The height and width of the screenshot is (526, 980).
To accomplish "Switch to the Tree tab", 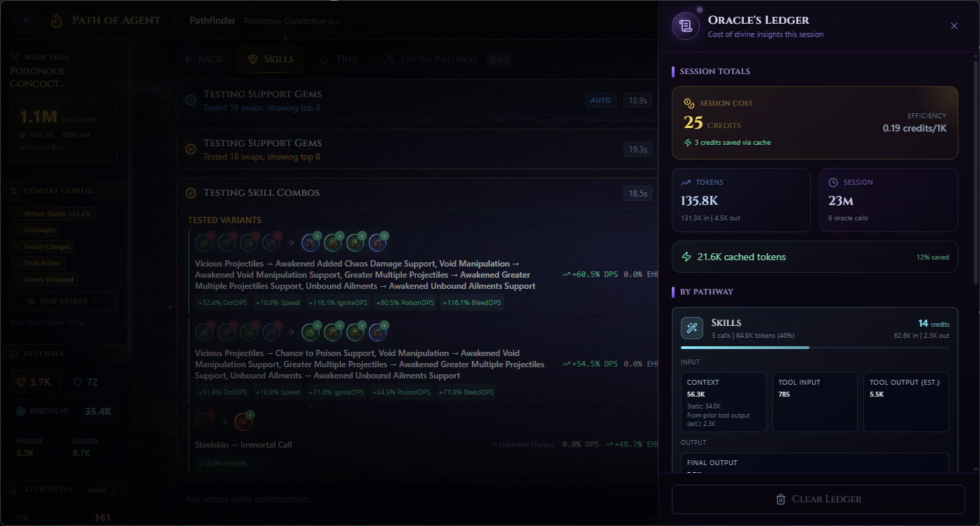I will click(339, 59).
